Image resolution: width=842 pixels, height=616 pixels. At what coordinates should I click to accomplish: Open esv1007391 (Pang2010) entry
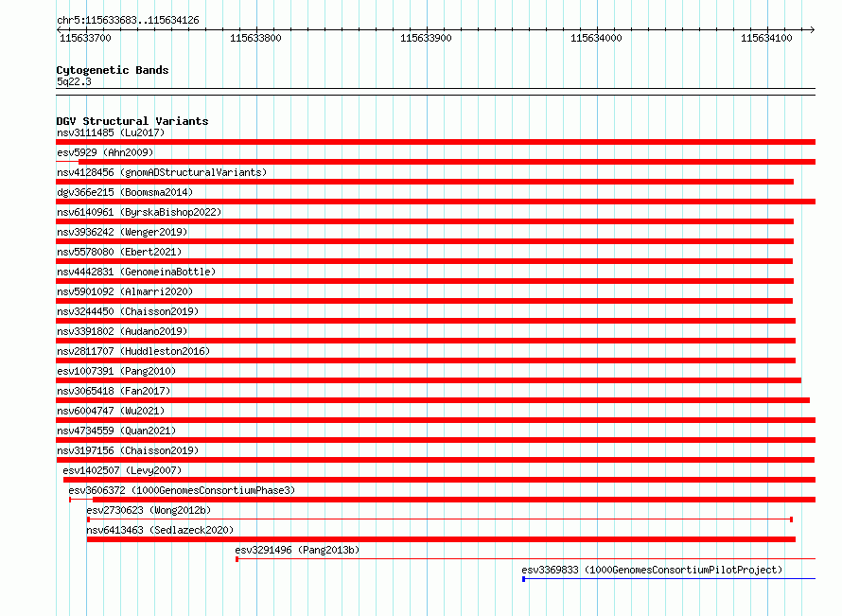pyautogui.click(x=116, y=371)
